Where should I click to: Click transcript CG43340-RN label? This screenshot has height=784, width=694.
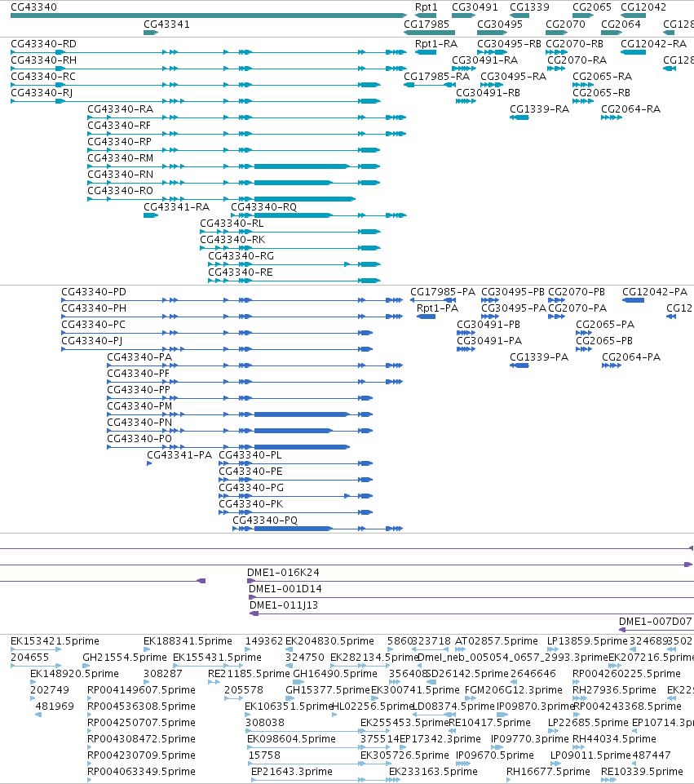pyautogui.click(x=121, y=175)
